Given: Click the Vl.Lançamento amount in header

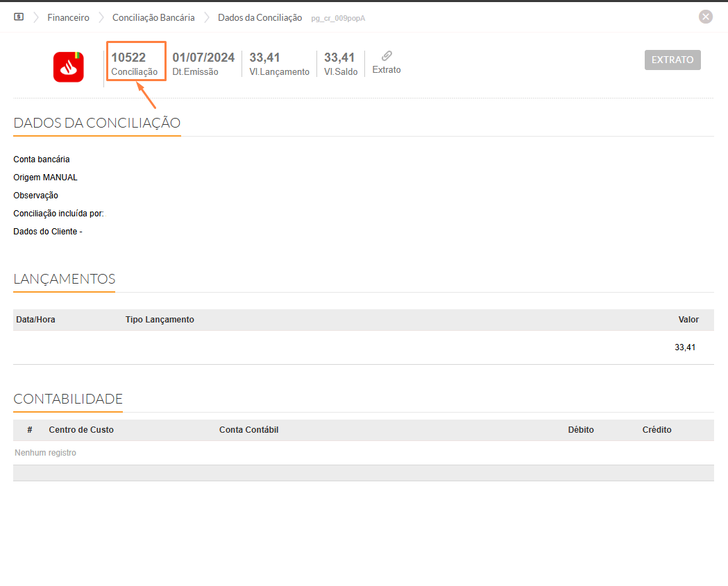Looking at the screenshot, I should pyautogui.click(x=264, y=58).
